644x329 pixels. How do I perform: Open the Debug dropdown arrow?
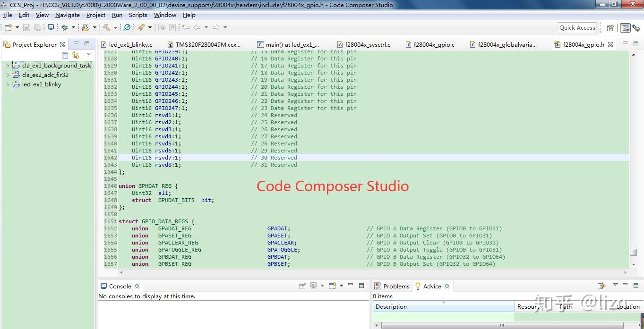[x=74, y=27]
